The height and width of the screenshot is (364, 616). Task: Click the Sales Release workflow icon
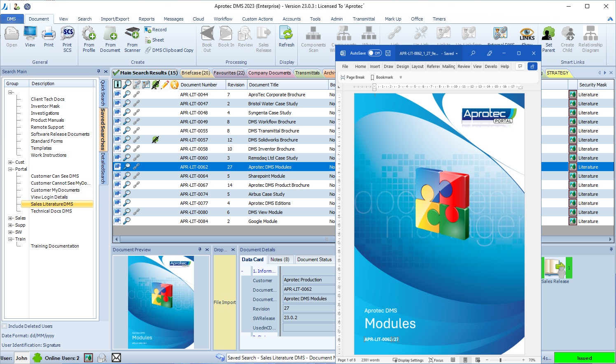[x=556, y=268]
